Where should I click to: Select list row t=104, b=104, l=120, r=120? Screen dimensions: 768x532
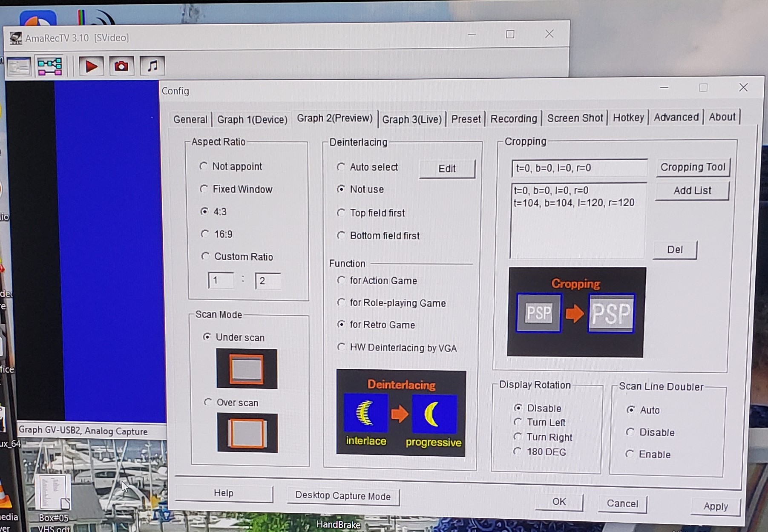coord(574,203)
